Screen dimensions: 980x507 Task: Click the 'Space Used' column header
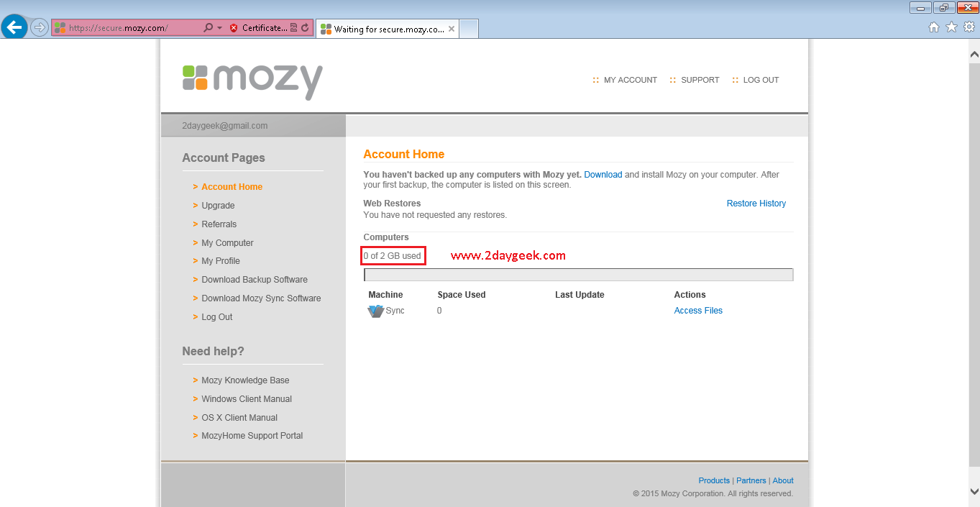click(x=462, y=295)
